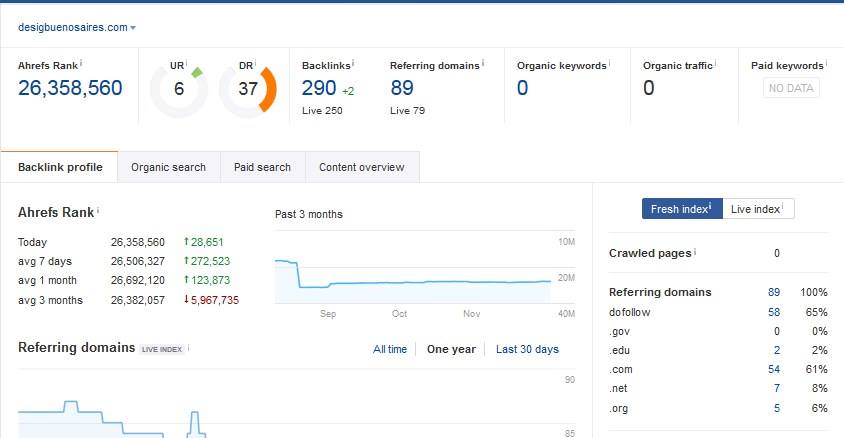
Task: Select One year time range
Action: click(x=451, y=349)
